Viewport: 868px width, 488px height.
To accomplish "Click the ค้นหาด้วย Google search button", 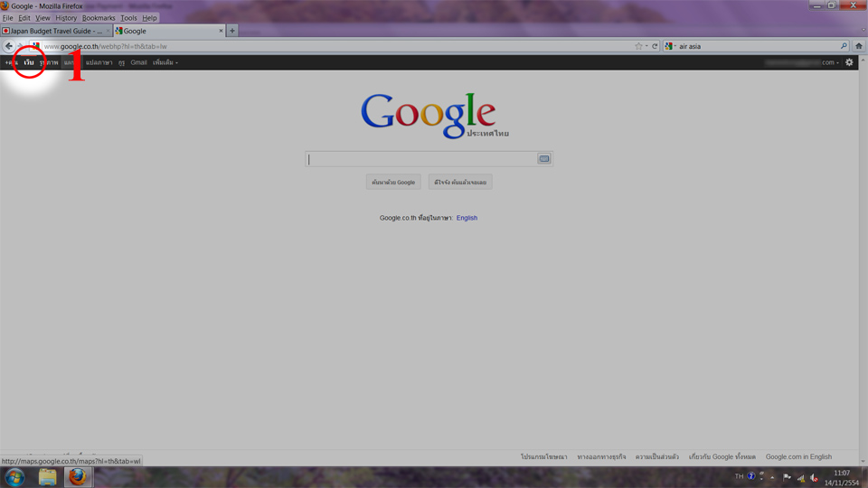I will click(393, 182).
